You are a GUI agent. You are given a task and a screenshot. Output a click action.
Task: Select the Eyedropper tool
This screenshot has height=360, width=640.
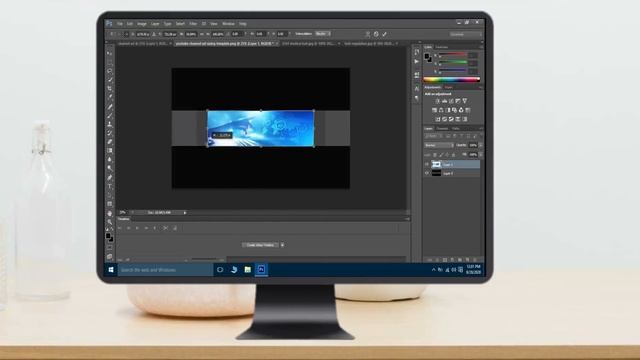click(109, 97)
